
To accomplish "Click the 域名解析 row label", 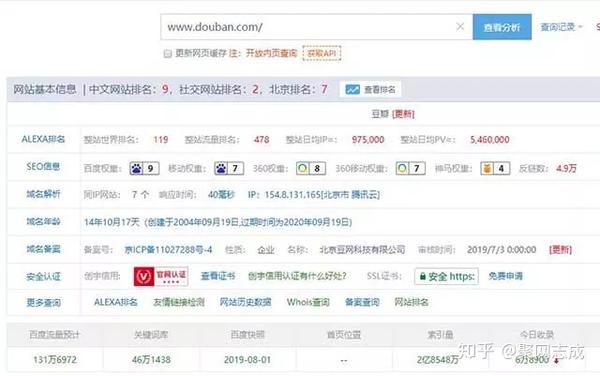I will (x=43, y=194).
